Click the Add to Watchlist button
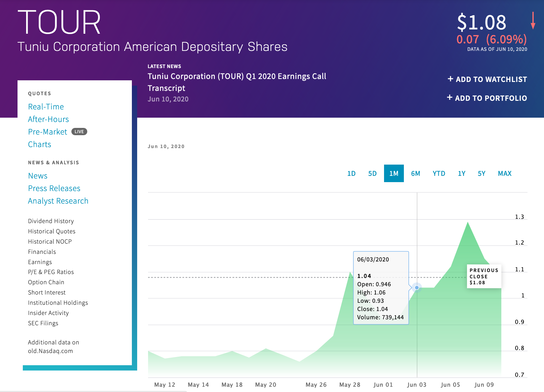 [x=487, y=79]
